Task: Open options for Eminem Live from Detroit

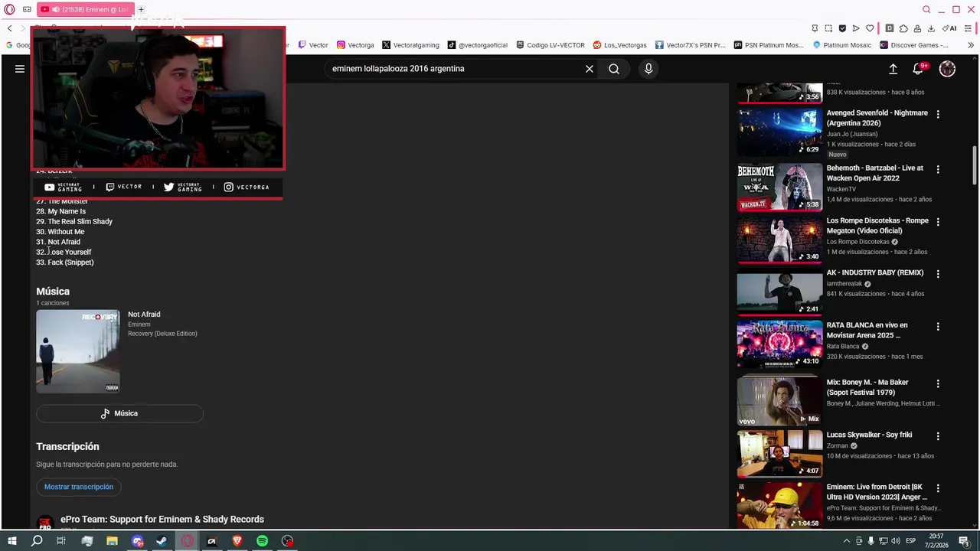Action: click(938, 488)
